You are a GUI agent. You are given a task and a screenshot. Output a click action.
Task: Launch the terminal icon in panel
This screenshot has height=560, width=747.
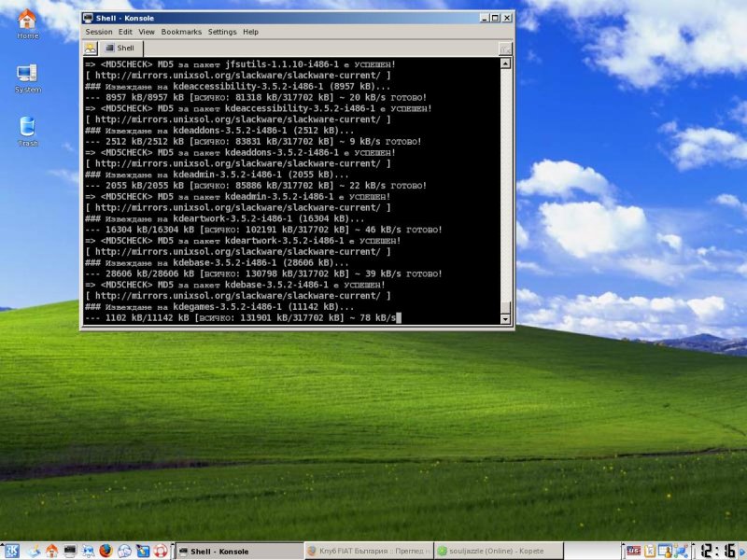pos(70,551)
